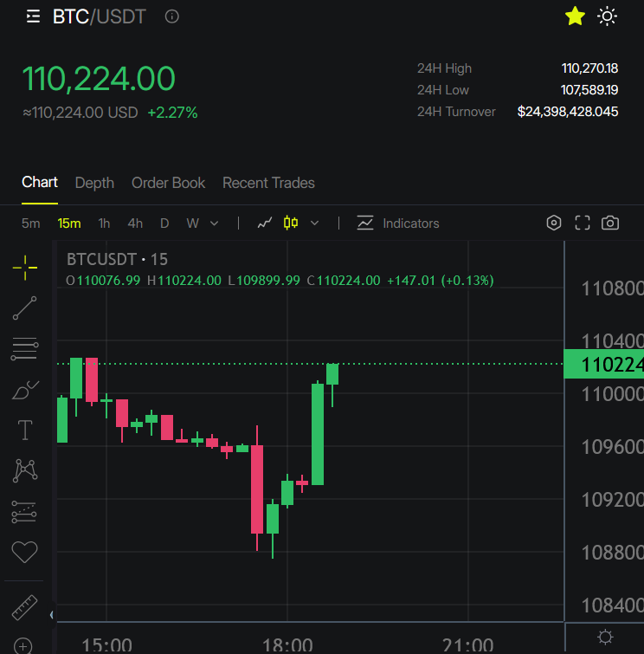Switch to line chart style icon
This screenshot has width=644, height=654.
pos(265,223)
